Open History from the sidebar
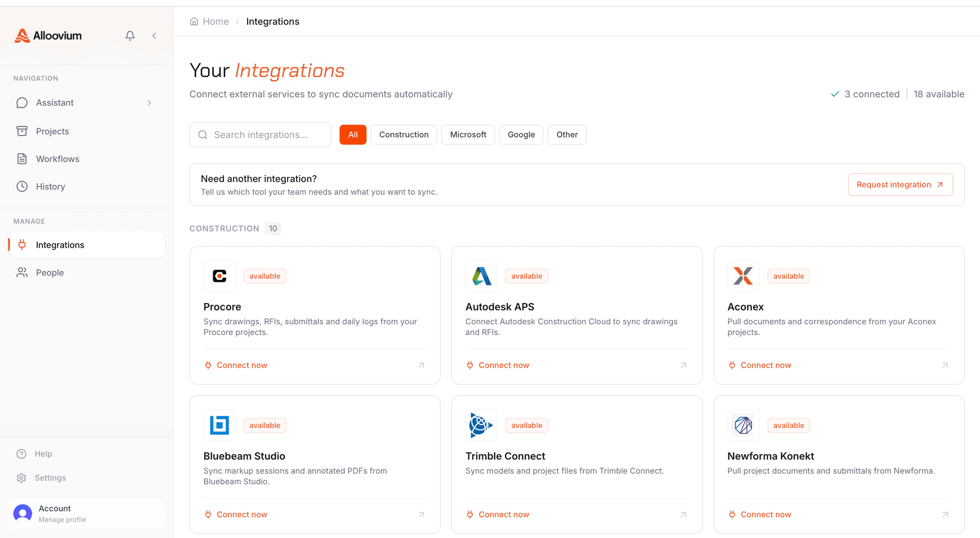Viewport: 980px width, 538px height. tap(86, 187)
